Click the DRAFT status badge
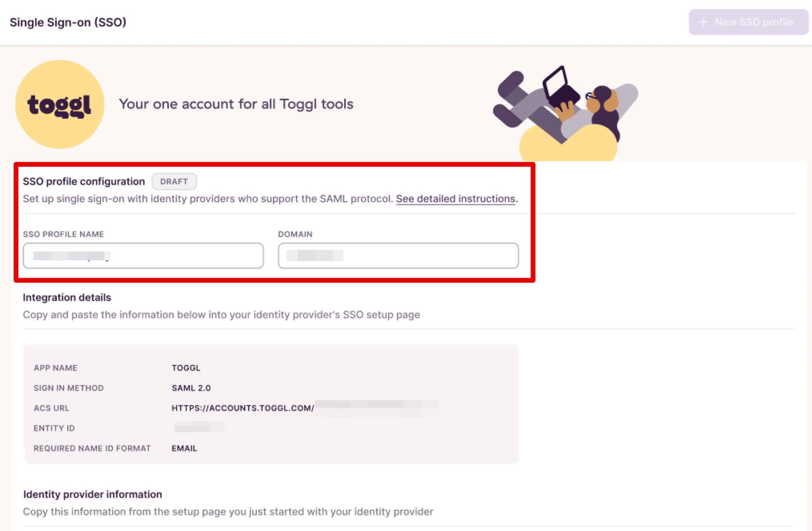The height and width of the screenshot is (531, 812). coord(174,181)
